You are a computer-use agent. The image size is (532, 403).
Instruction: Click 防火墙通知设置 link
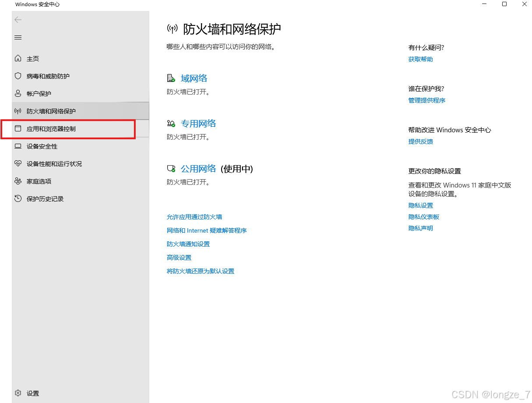pyautogui.click(x=188, y=244)
